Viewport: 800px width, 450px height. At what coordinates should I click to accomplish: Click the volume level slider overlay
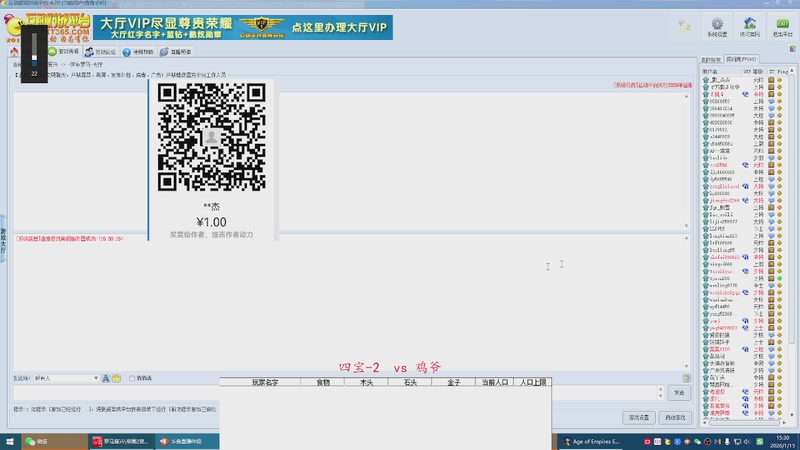[x=34, y=50]
